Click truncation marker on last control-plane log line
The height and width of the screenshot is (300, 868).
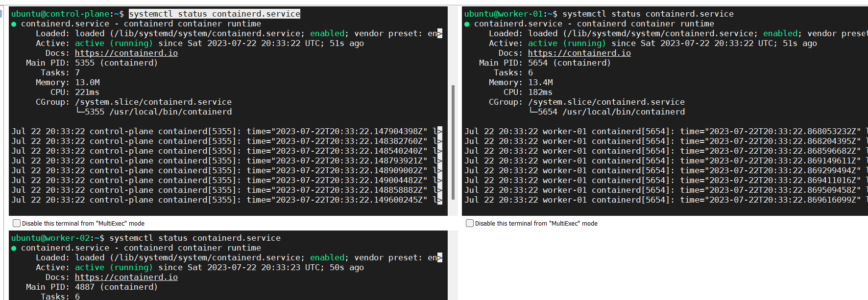(x=439, y=200)
